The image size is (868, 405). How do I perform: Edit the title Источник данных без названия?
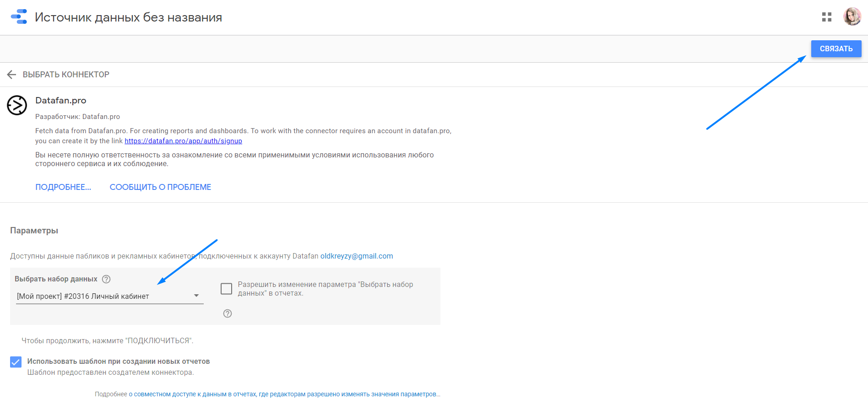(x=128, y=17)
